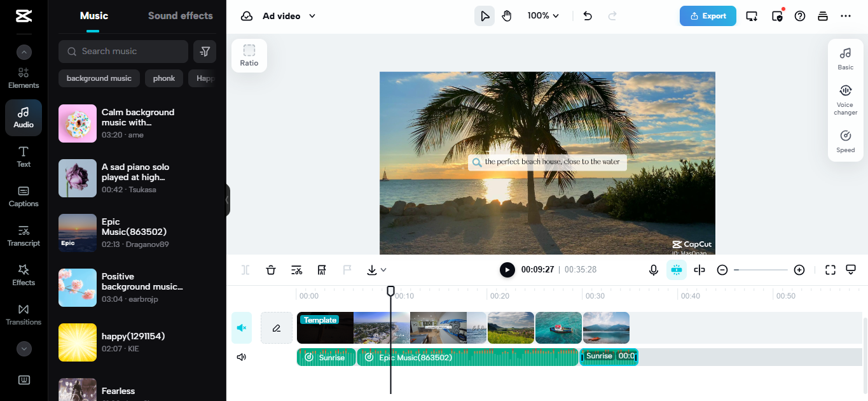Select the hand pan tool
This screenshot has height=401, width=868.
(x=507, y=16)
